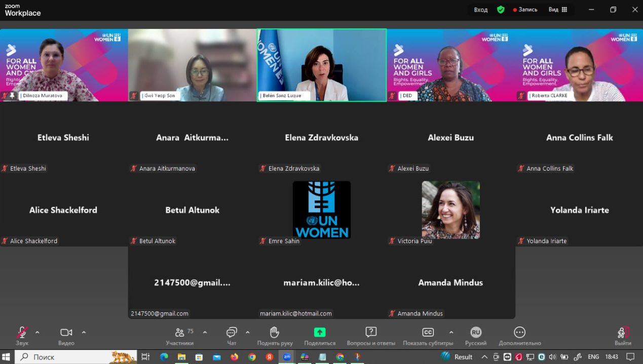Select Roberta CLARKE video tile

point(580,65)
